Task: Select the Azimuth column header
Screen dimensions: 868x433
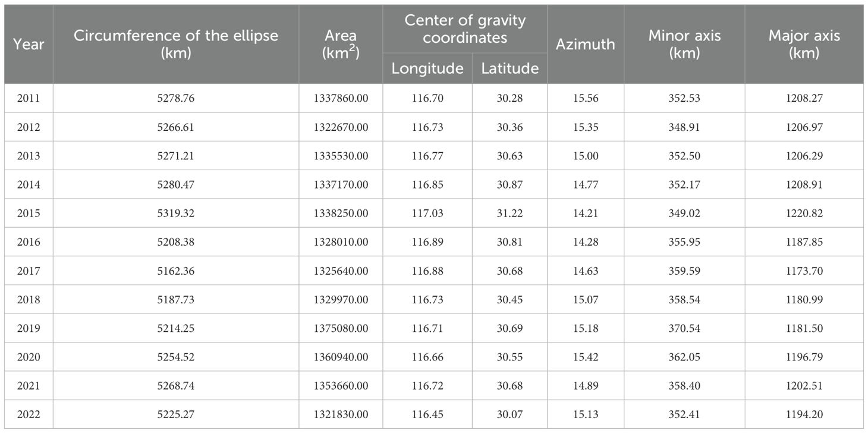Action: pyautogui.click(x=586, y=44)
